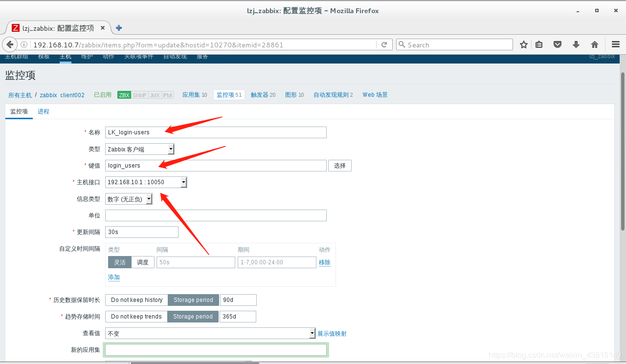
Task: Click the Firefox back arrow button
Action: tap(10, 44)
